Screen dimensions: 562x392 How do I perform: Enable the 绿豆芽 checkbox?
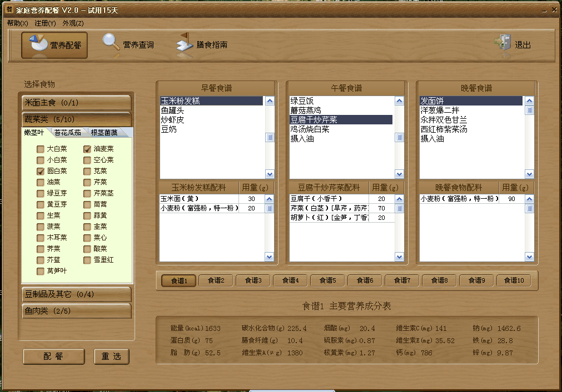41,193
